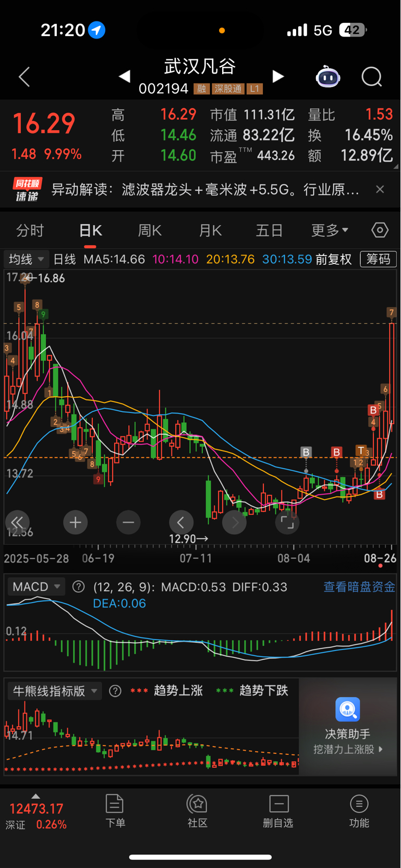This screenshot has width=401, height=868.
Task: Tap 挖潜力上涨股 link
Action: click(348, 749)
